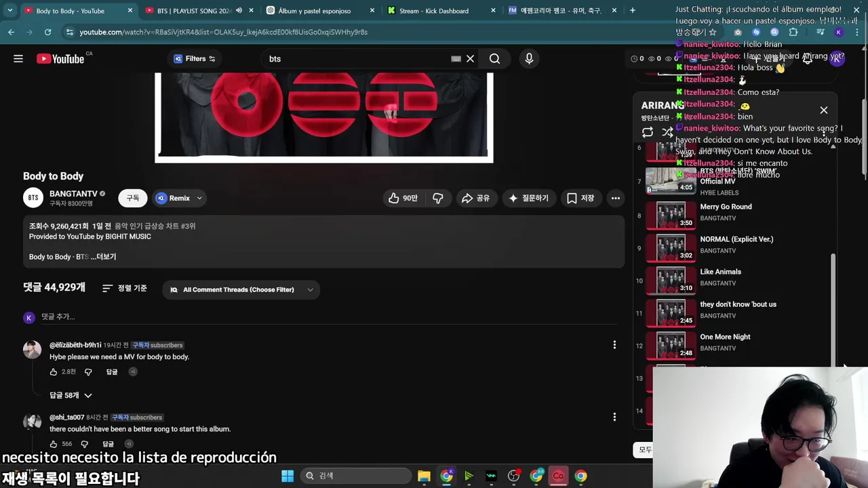The image size is (868, 488).
Task: Like the video with thumbs-up 90만
Action: click(402, 198)
